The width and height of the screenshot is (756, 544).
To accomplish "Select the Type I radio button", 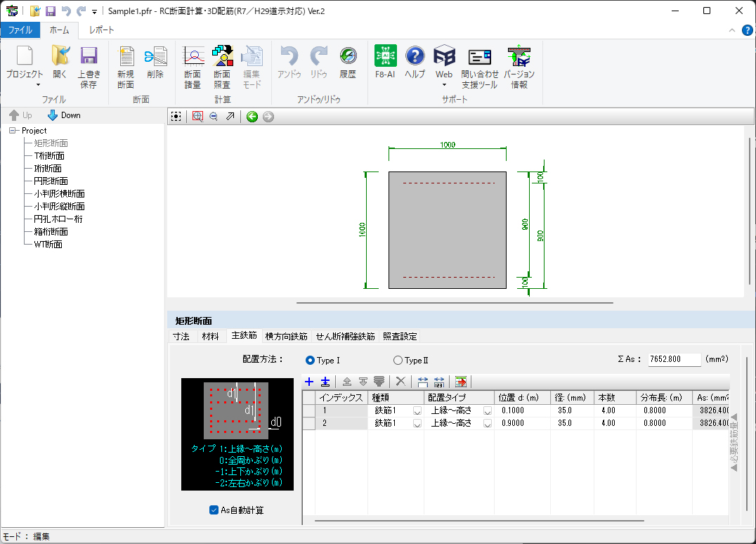I will pos(311,361).
